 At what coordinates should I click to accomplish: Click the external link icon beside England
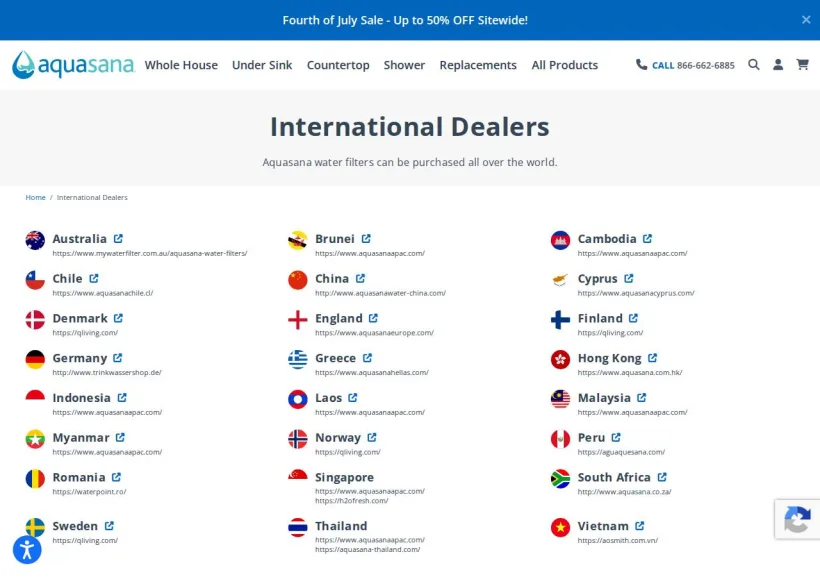[x=373, y=318]
